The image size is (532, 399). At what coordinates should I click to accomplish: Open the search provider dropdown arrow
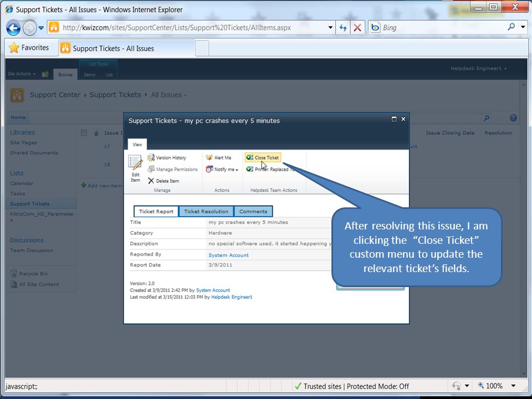(523, 27)
